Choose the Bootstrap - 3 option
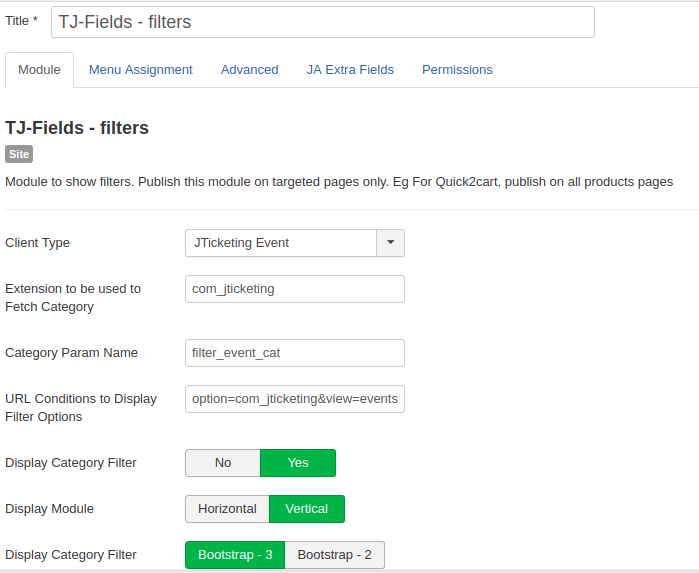Screen dimensions: 699x573 pyautogui.click(x=235, y=555)
